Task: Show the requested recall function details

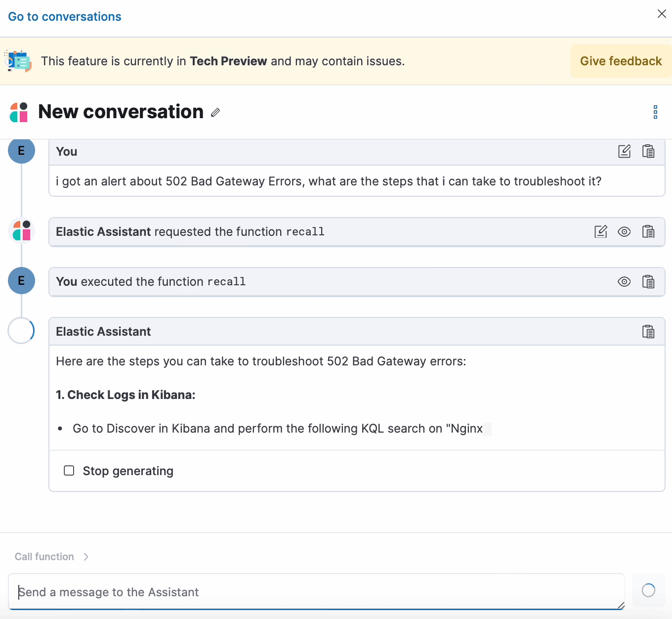Action: pyautogui.click(x=624, y=231)
